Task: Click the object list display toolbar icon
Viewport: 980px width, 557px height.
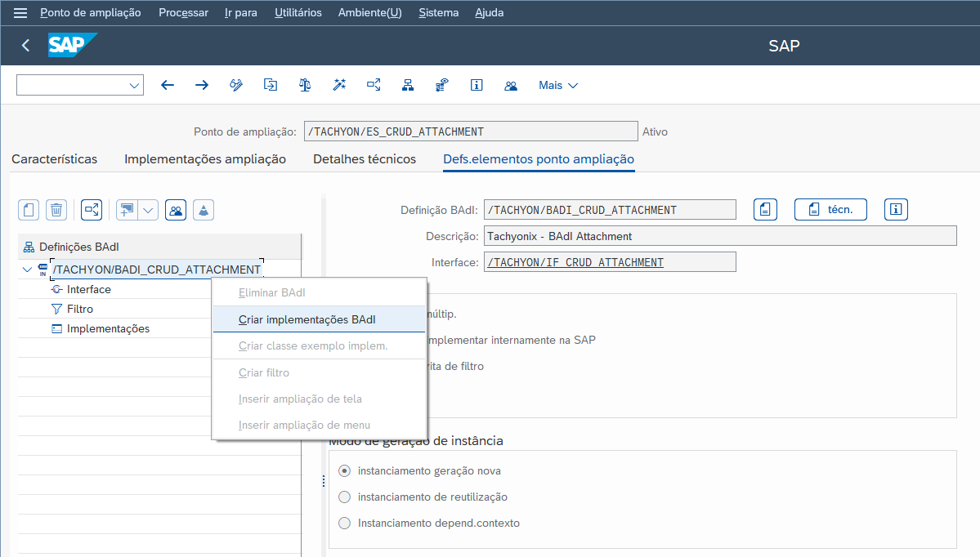Action: pos(442,85)
